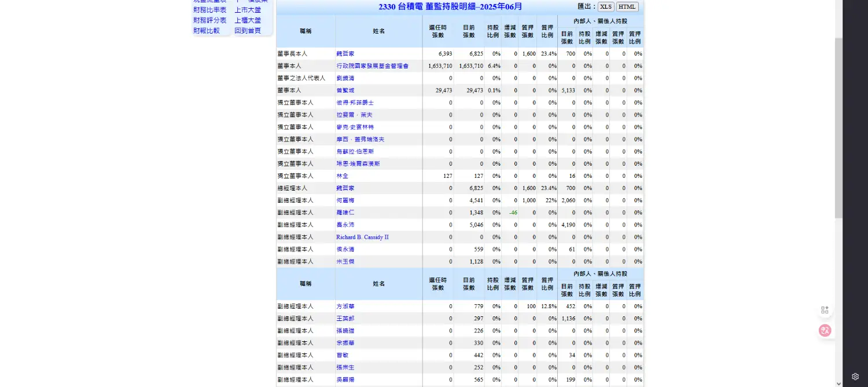Open Richard B. Cassidy II link
Viewport: 868px width, 387px height.
tap(362, 237)
